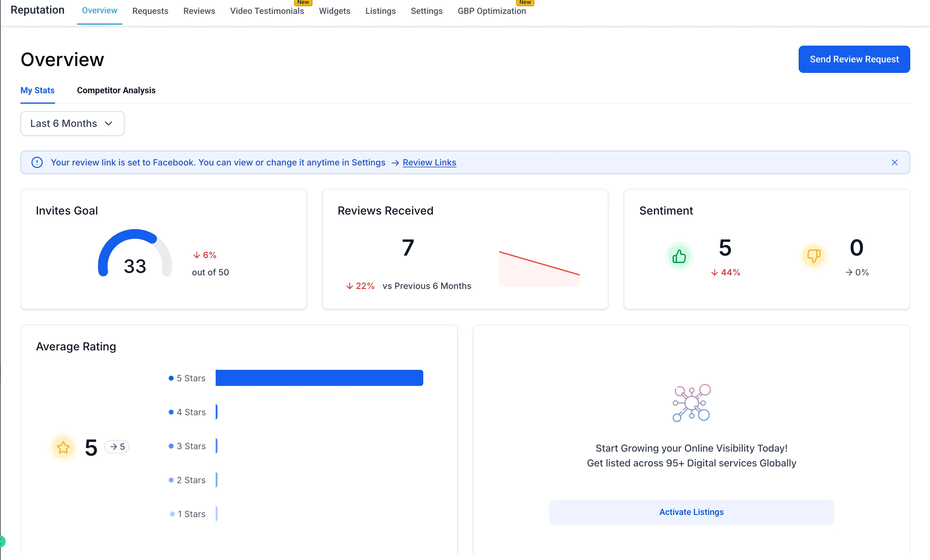Image resolution: width=930 pixels, height=560 pixels.
Task: Click the green bubble at bottom-left edge
Action: [x=2, y=541]
